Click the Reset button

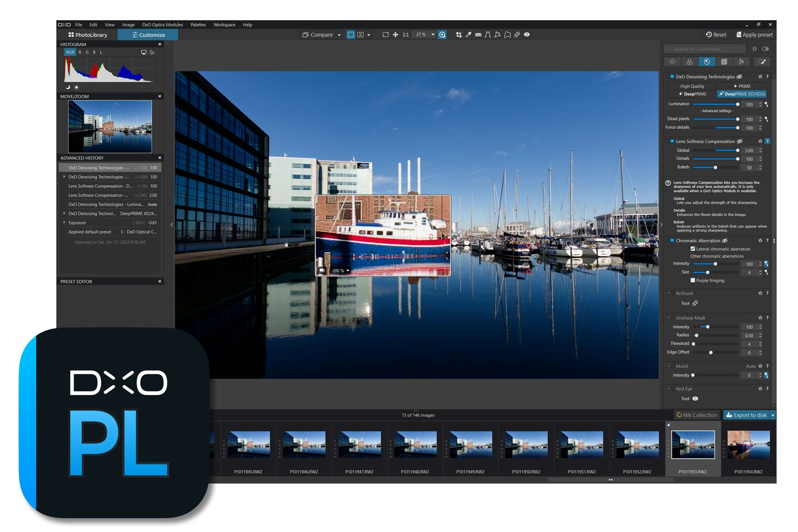tap(716, 35)
